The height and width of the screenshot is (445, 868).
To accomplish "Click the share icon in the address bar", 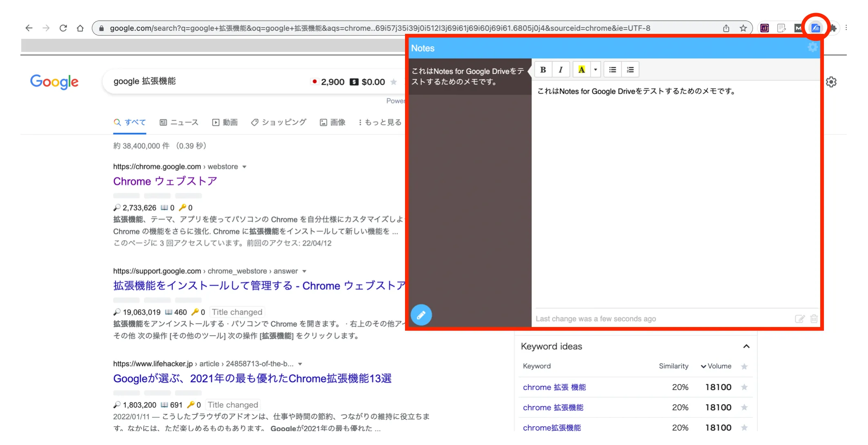I will point(726,28).
